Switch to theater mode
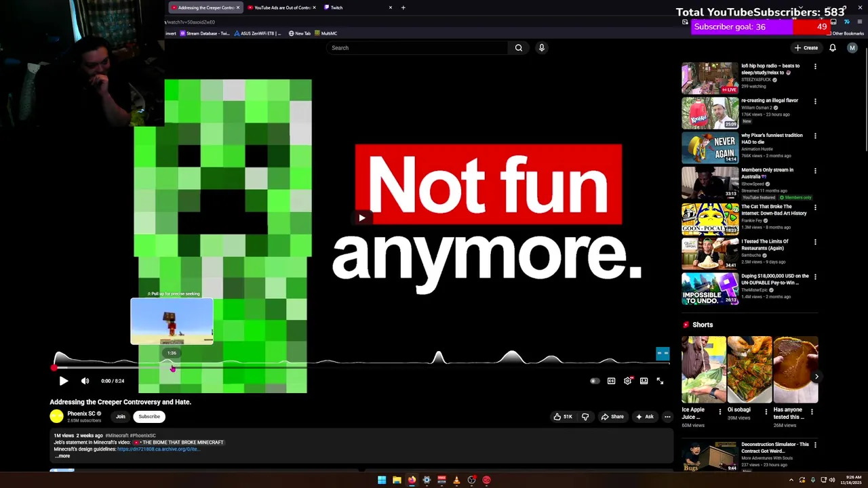This screenshot has width=868, height=488. (644, 381)
